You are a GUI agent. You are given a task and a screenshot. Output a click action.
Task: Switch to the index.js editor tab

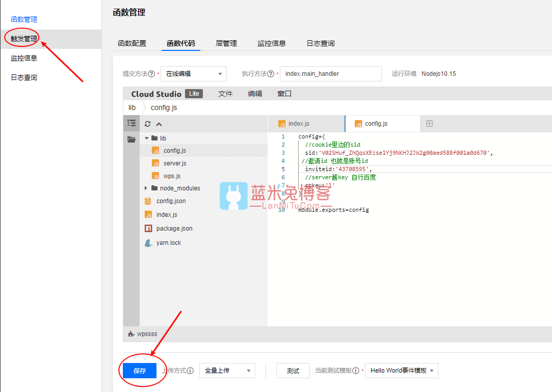coord(306,124)
